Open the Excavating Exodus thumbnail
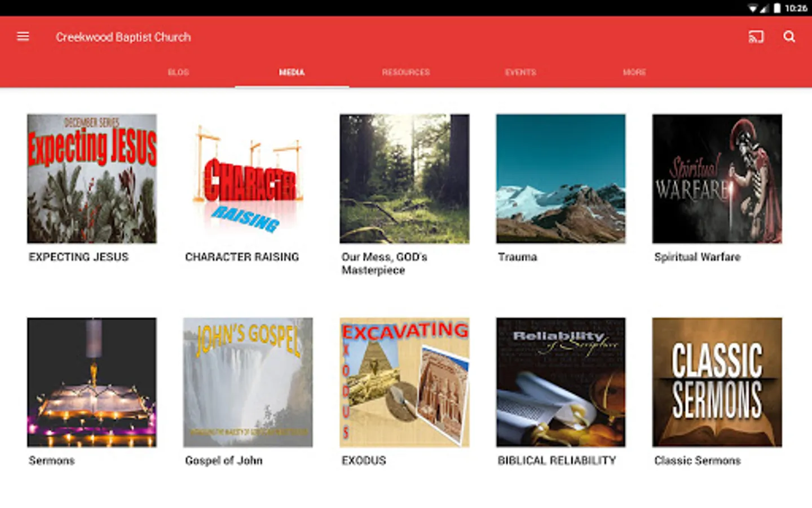The width and height of the screenshot is (812, 508). [404, 382]
